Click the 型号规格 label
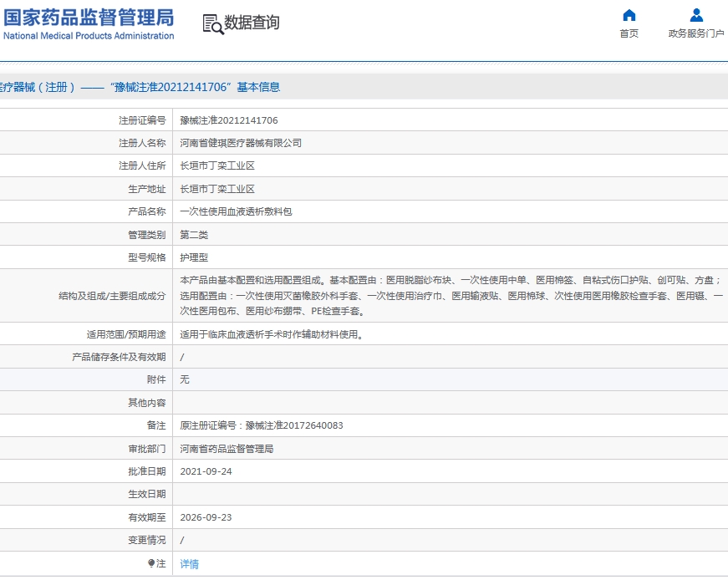Image resolution: width=728 pixels, height=580 pixels. pyautogui.click(x=147, y=257)
